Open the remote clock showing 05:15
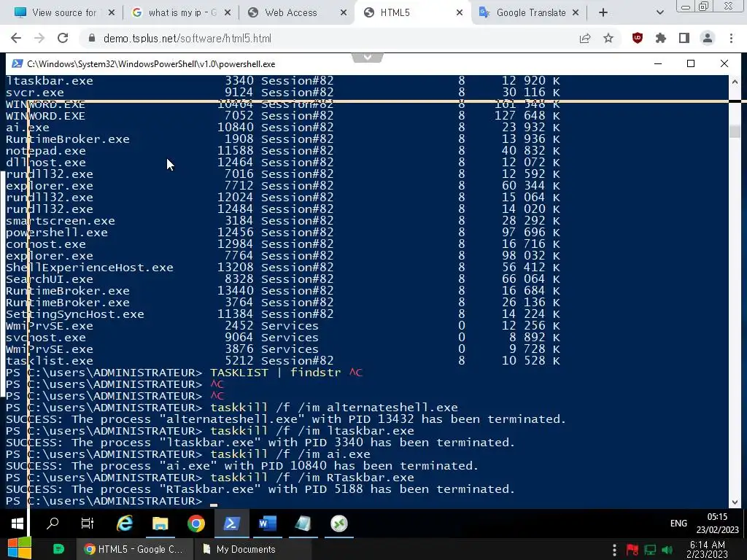The height and width of the screenshot is (560, 747). (x=717, y=524)
